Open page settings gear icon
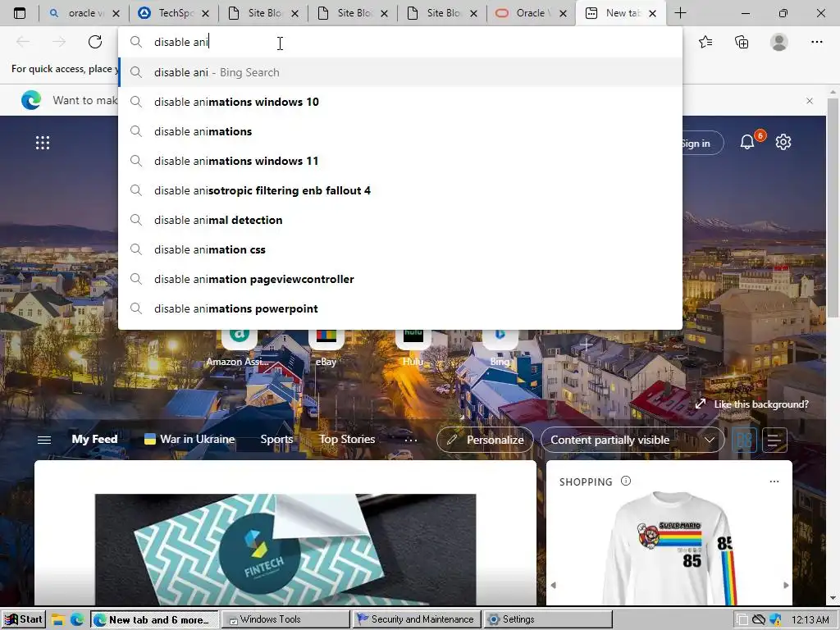This screenshot has width=840, height=630. [783, 142]
